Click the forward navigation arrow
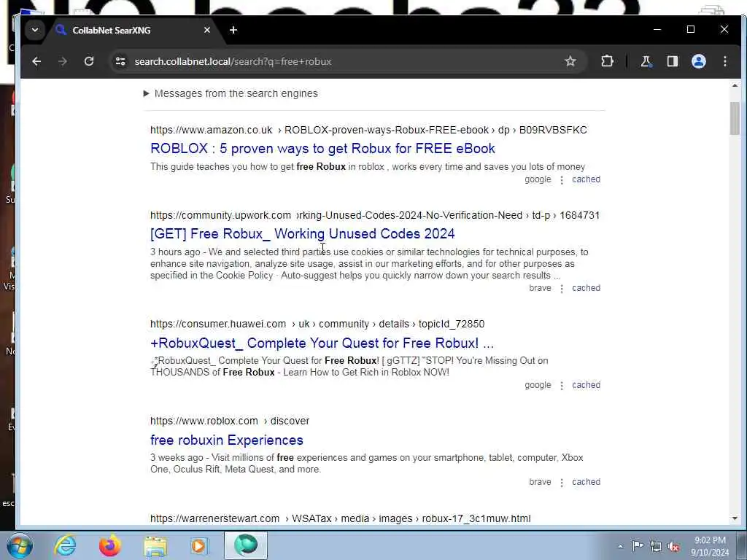This screenshot has width=747, height=560. [63, 61]
